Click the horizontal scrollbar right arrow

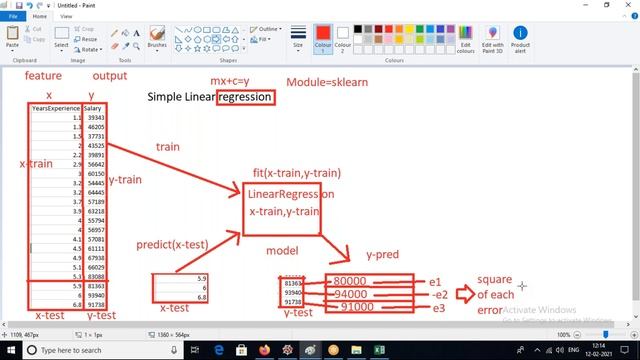[x=628, y=324]
